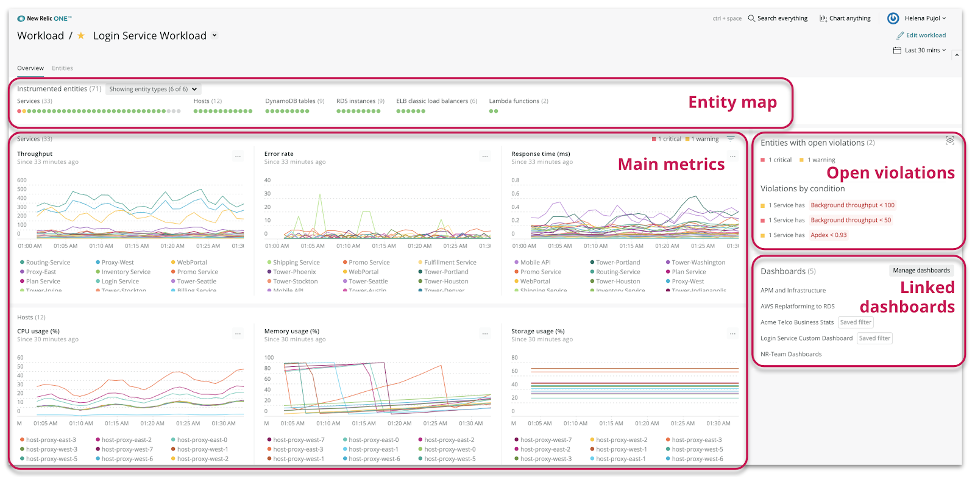Open CPU usage chart options menu
974x477 pixels.
tap(238, 334)
